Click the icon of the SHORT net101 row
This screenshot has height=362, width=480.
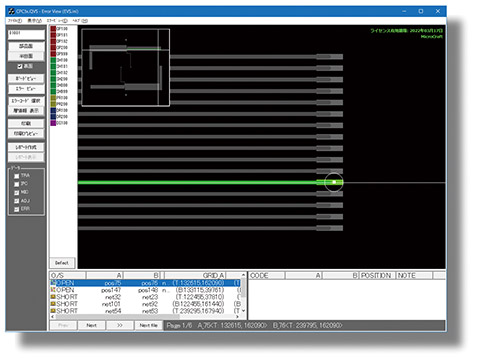click(53, 304)
